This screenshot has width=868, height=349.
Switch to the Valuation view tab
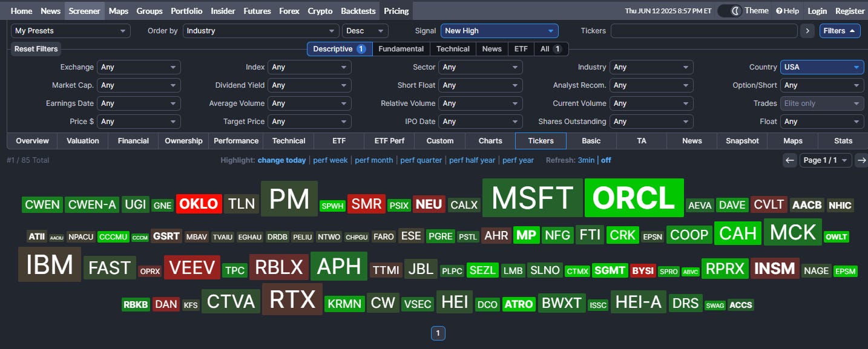pos(83,141)
